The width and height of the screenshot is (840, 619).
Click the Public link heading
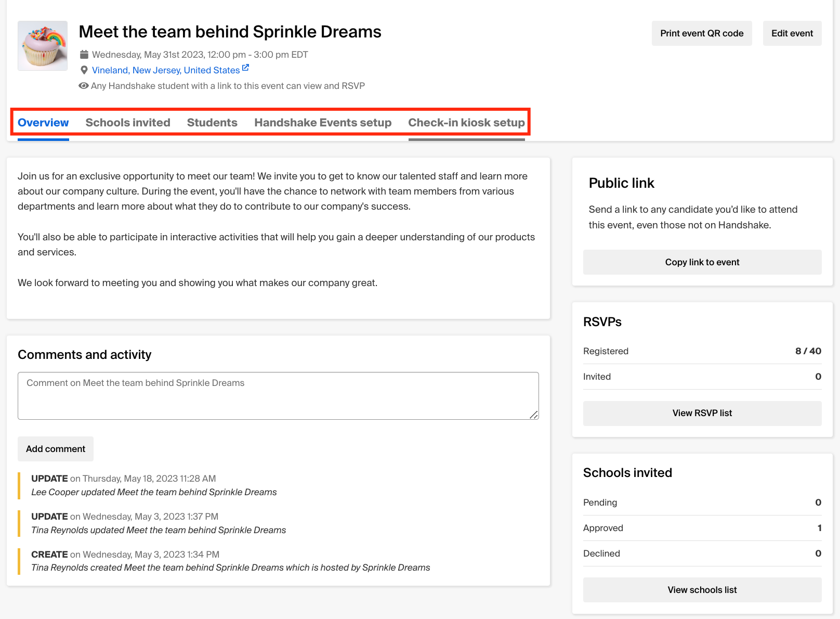tap(621, 183)
